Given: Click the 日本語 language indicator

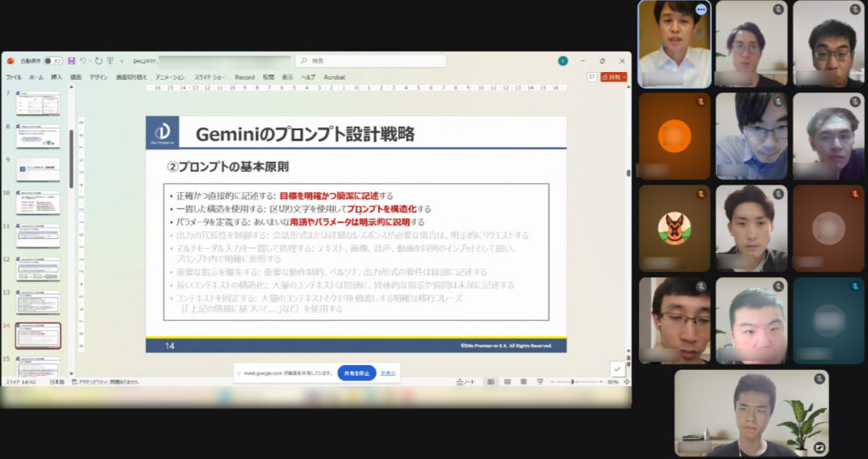Looking at the screenshot, I should coord(57,382).
